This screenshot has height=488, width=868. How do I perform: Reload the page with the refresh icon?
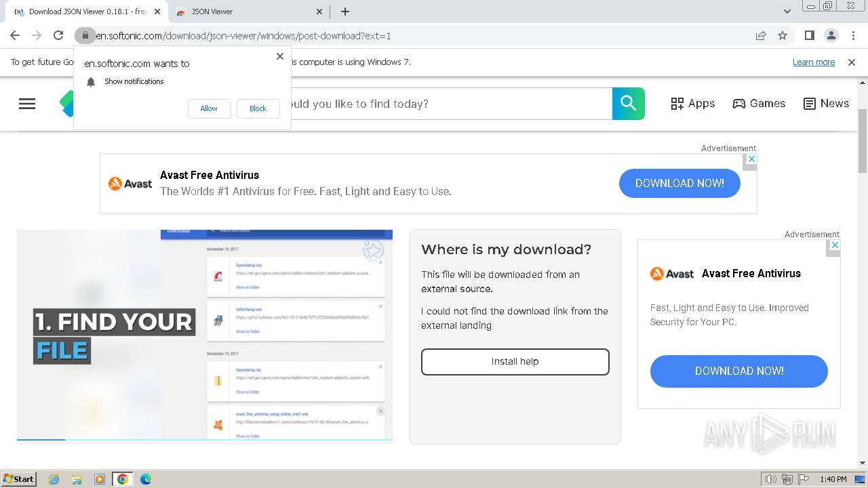tap(58, 35)
